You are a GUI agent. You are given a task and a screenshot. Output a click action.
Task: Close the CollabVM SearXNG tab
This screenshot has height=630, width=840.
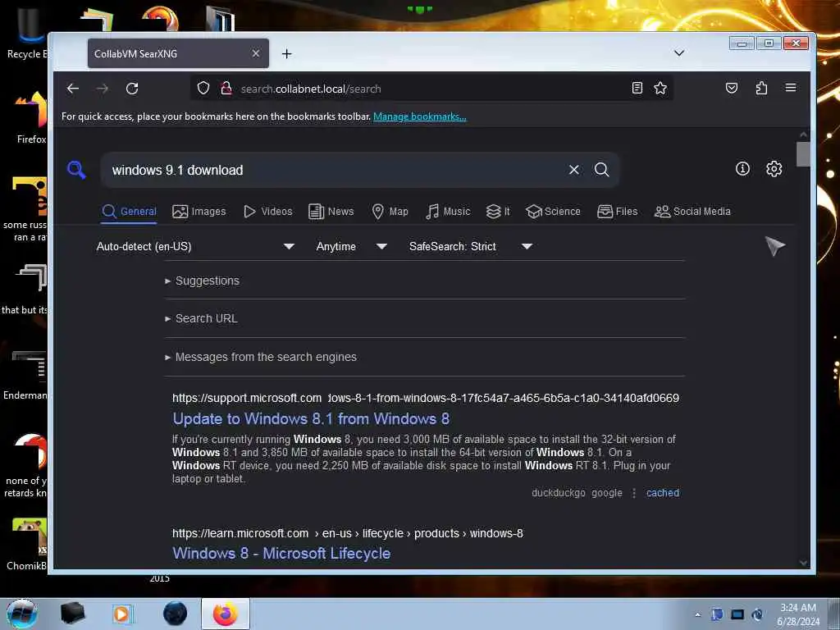(256, 53)
